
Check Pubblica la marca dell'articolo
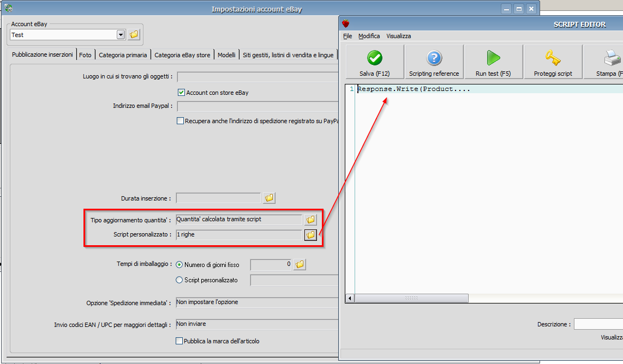(x=179, y=341)
